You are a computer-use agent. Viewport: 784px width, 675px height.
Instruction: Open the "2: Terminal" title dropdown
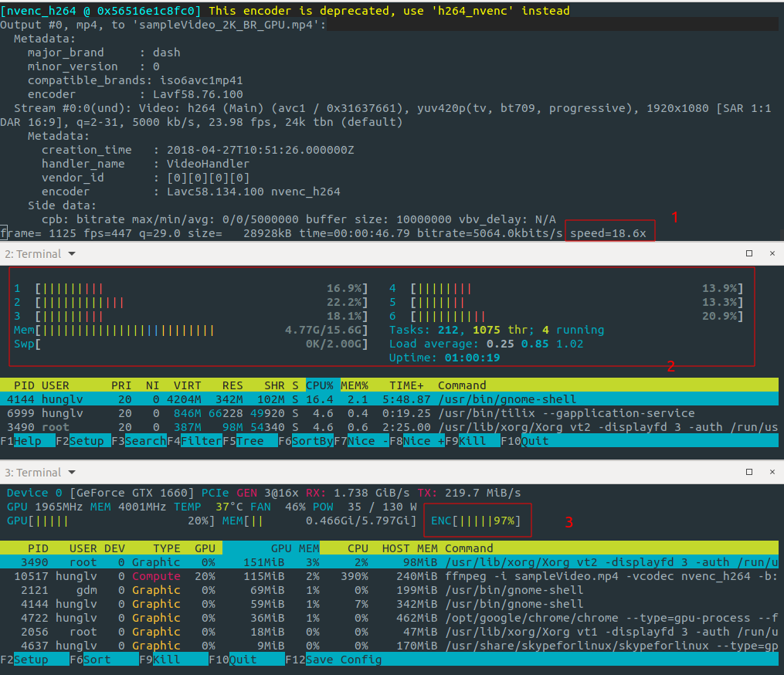click(x=72, y=253)
